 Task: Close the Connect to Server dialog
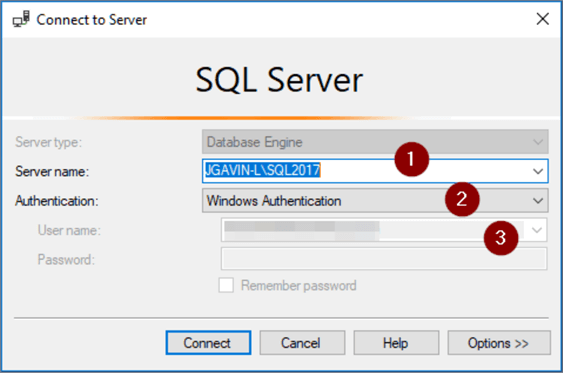(543, 19)
